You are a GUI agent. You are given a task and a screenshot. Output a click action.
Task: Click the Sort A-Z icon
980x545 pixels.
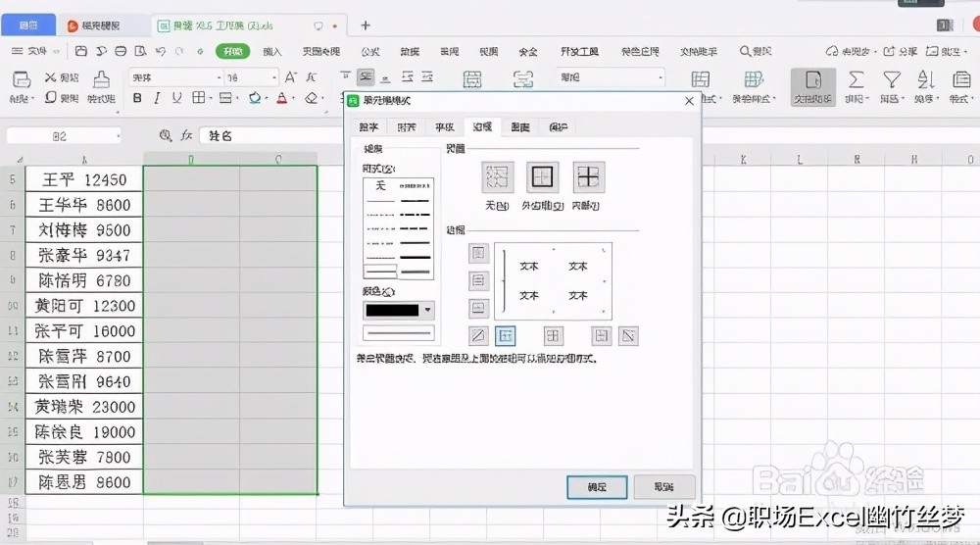926,79
